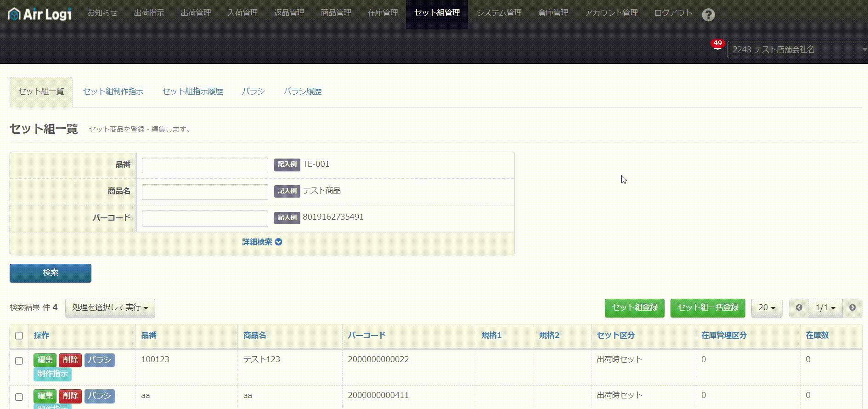Switch to the セット組制作指示 tab
868x409 pixels.
[113, 91]
